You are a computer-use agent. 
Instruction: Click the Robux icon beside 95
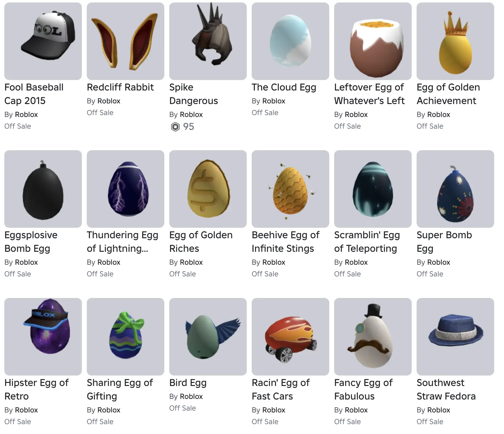coord(175,127)
